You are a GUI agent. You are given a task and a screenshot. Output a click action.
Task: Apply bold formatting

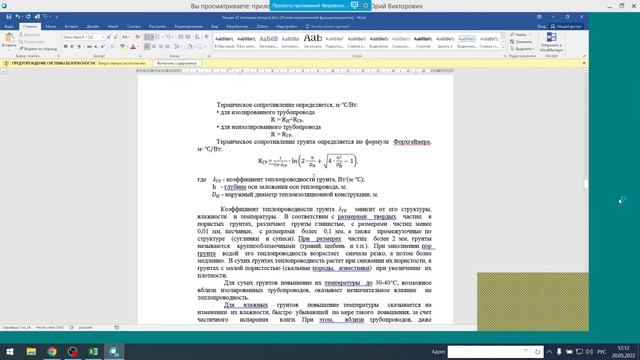tap(65, 47)
